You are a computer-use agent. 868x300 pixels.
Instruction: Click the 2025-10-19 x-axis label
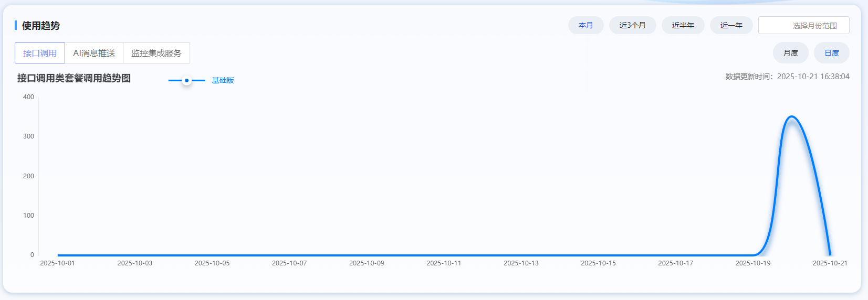tap(752, 263)
